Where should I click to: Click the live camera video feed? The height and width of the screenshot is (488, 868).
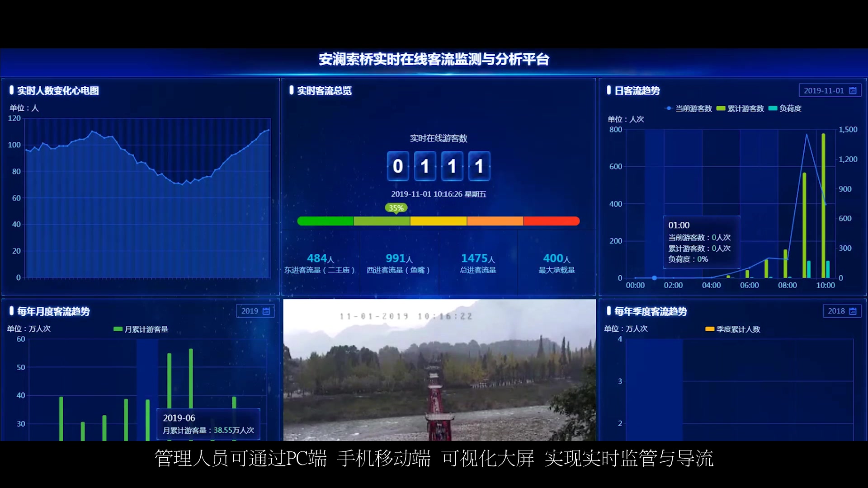point(439,370)
